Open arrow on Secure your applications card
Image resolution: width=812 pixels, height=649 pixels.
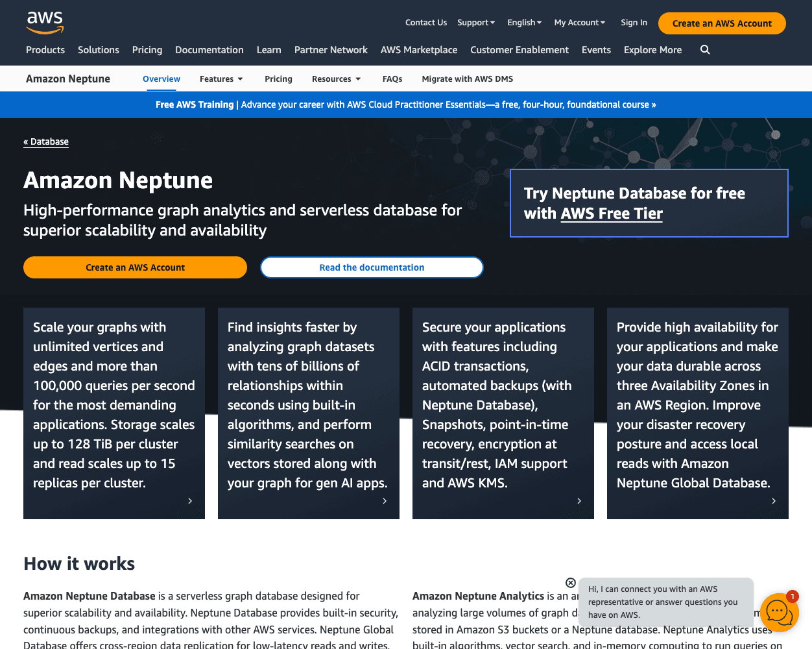click(579, 501)
